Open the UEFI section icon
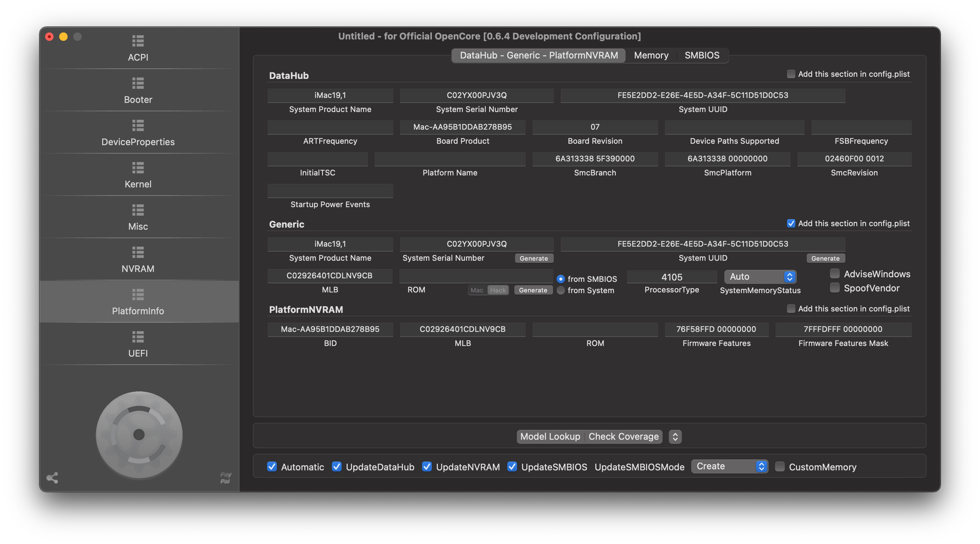 pos(138,337)
